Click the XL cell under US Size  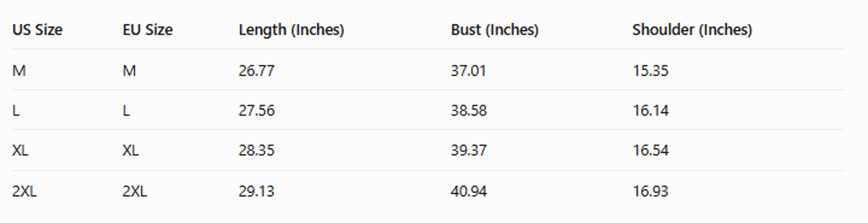pos(20,150)
